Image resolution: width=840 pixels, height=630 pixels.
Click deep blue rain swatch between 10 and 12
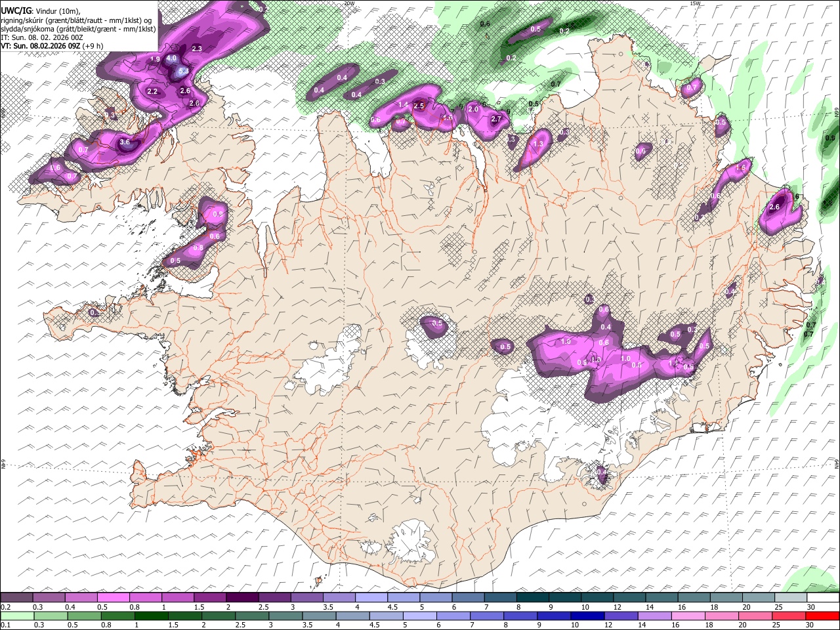(588, 616)
